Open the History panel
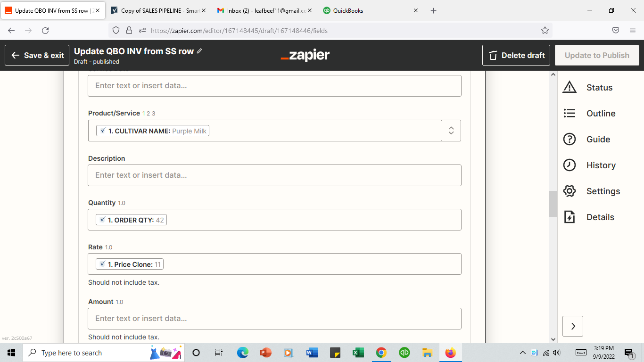 click(x=589, y=165)
